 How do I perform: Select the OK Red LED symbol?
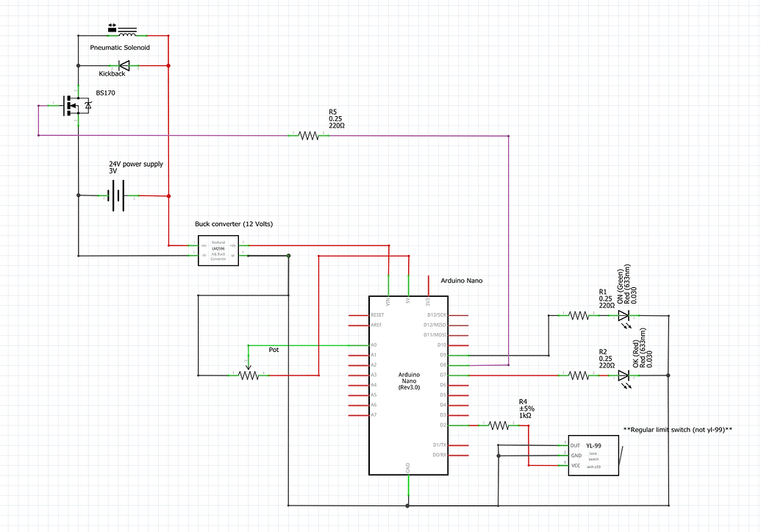624,376
